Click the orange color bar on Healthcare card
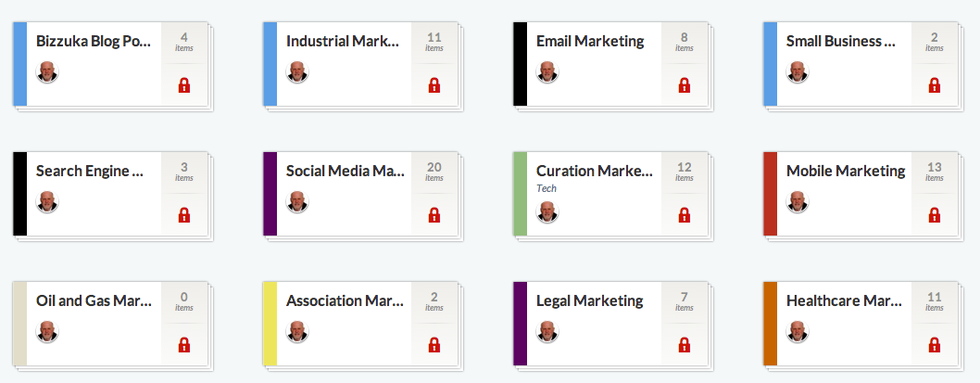 point(770,324)
